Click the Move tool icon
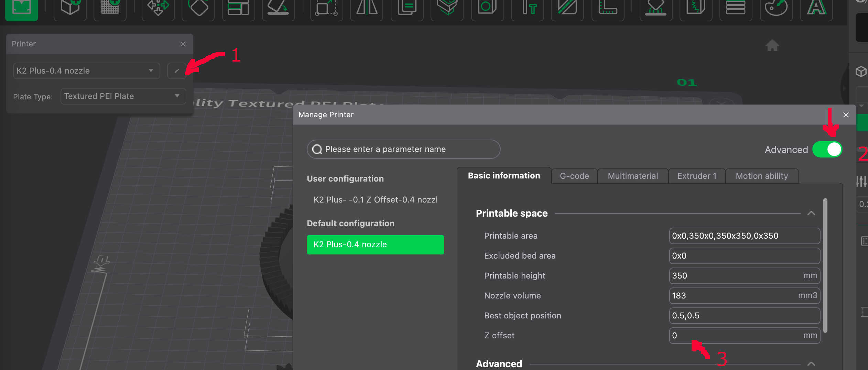The image size is (868, 370). pos(158,8)
